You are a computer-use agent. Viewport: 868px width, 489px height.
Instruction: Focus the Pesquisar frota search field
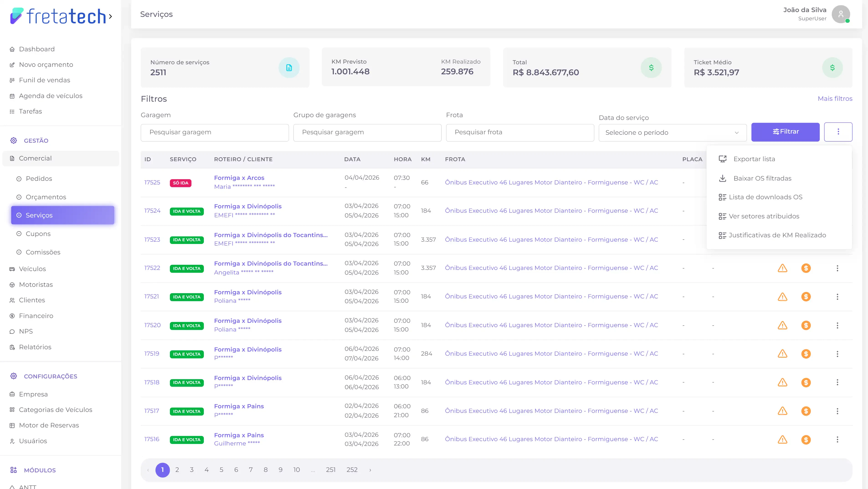click(520, 132)
